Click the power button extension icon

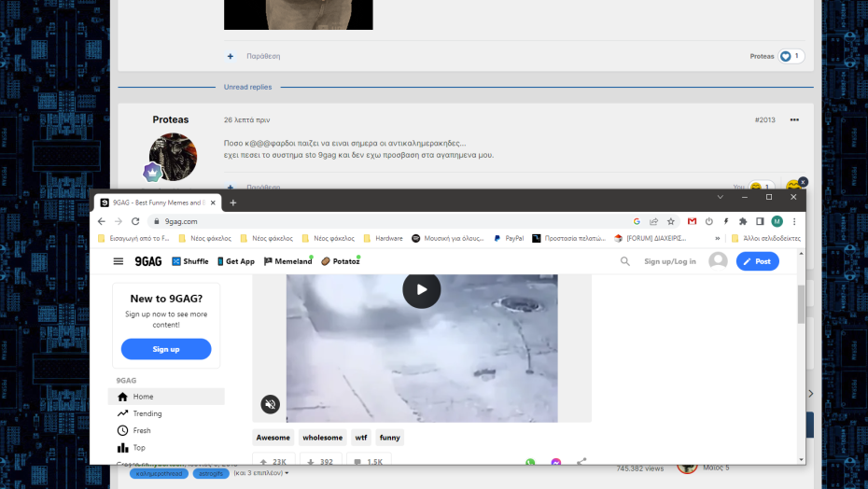(709, 221)
